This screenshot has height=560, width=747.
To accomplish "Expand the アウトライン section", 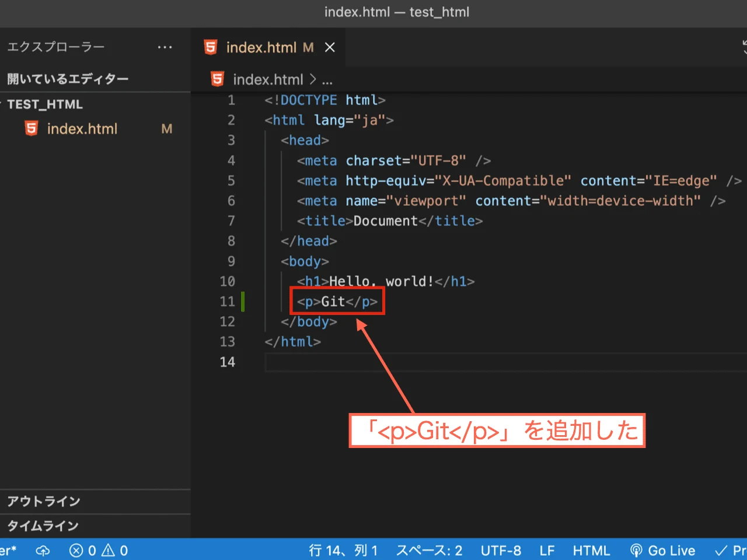I will pos(44,501).
